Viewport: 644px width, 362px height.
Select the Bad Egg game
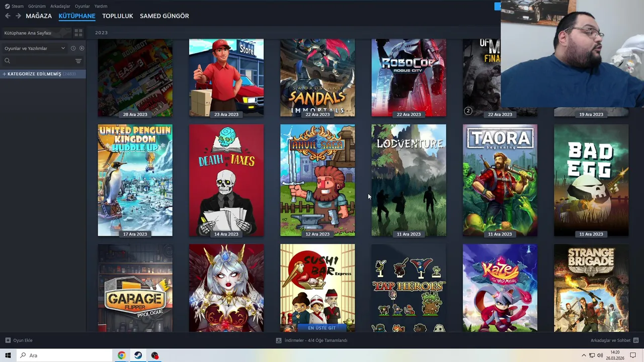591,180
